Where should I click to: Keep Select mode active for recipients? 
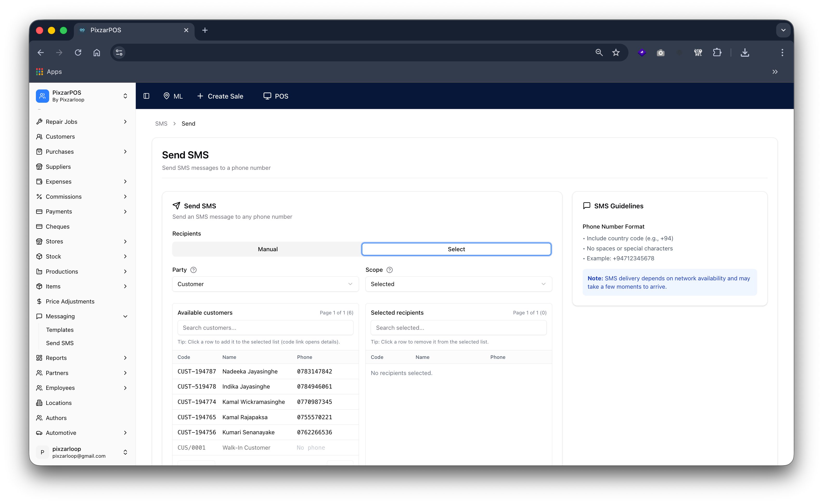pos(456,249)
